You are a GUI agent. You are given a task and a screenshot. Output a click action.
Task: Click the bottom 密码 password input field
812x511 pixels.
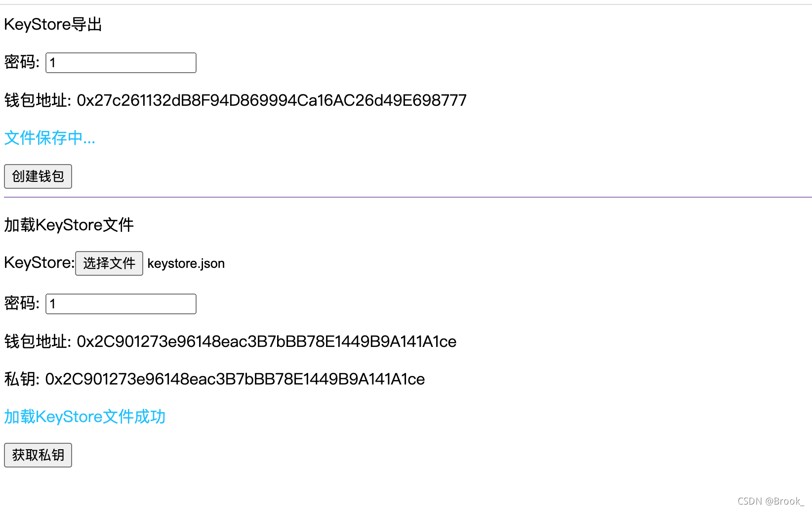[x=121, y=303]
